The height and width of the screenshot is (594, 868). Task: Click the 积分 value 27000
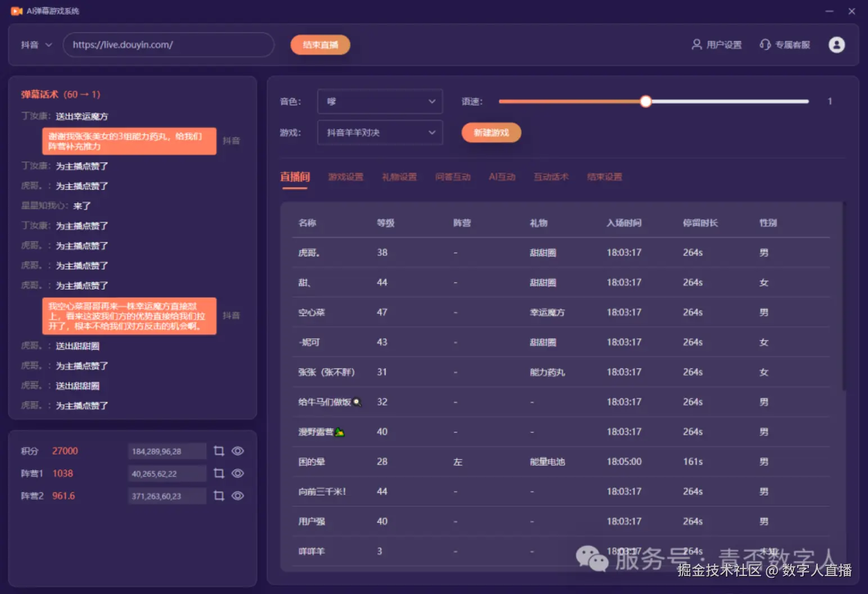65,451
